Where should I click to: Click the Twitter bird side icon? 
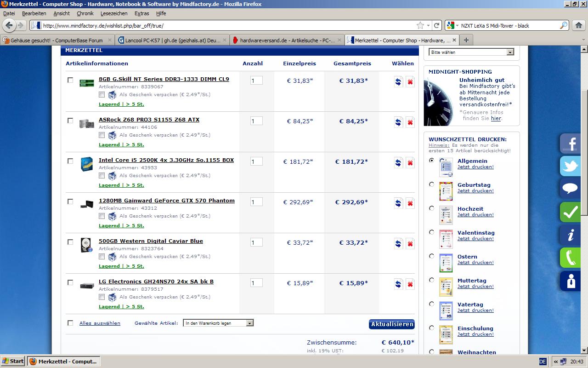[570, 167]
